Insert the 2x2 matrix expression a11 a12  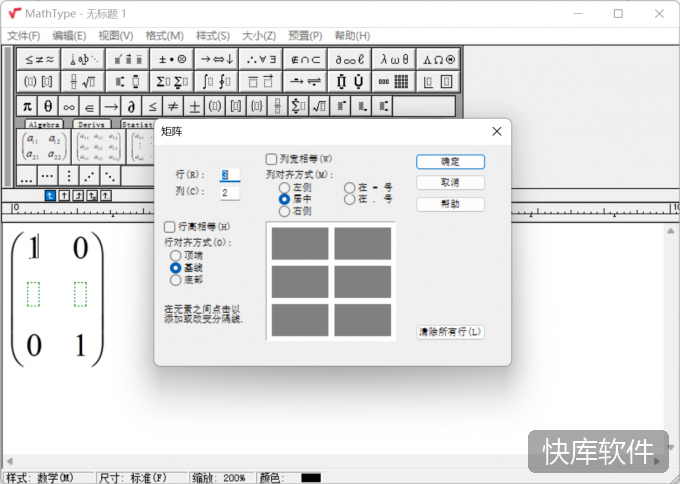click(43, 147)
